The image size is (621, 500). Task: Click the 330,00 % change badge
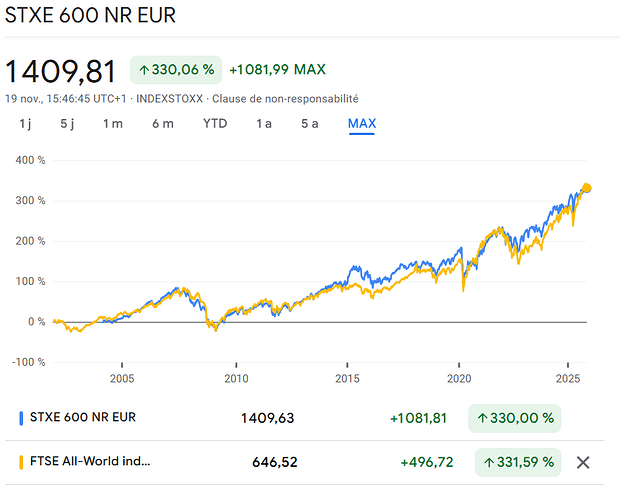coord(514,417)
